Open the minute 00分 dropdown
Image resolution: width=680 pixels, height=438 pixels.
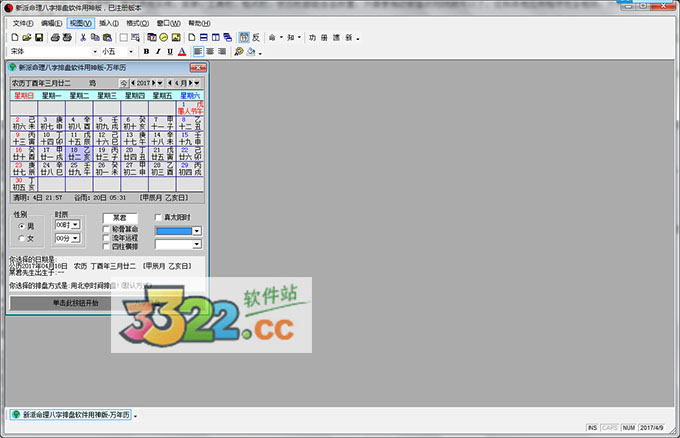point(75,238)
